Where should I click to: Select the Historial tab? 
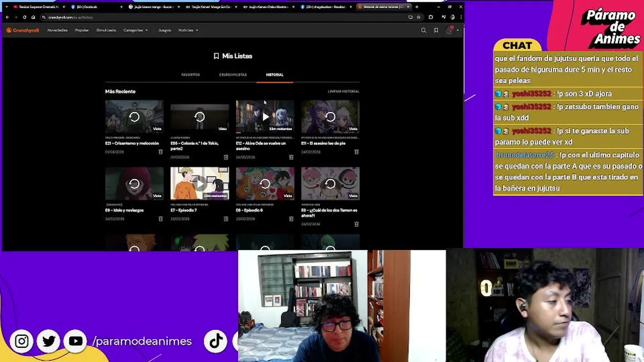point(275,75)
